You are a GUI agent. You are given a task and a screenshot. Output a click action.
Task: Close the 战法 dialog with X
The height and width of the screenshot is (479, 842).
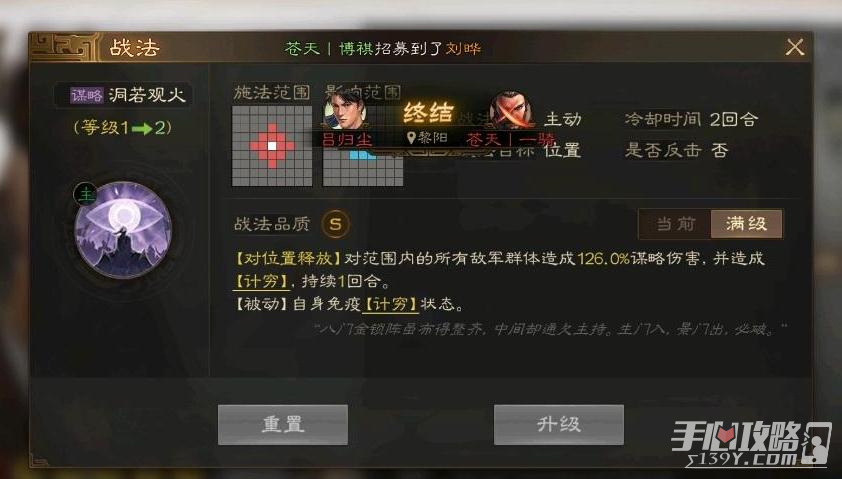pos(795,47)
